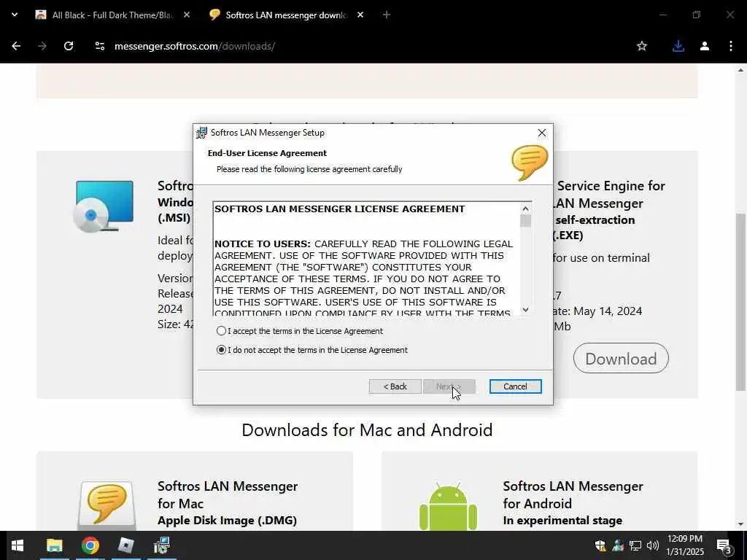Open Google Chrome from taskbar
Screen dimensions: 747x560
point(90,545)
